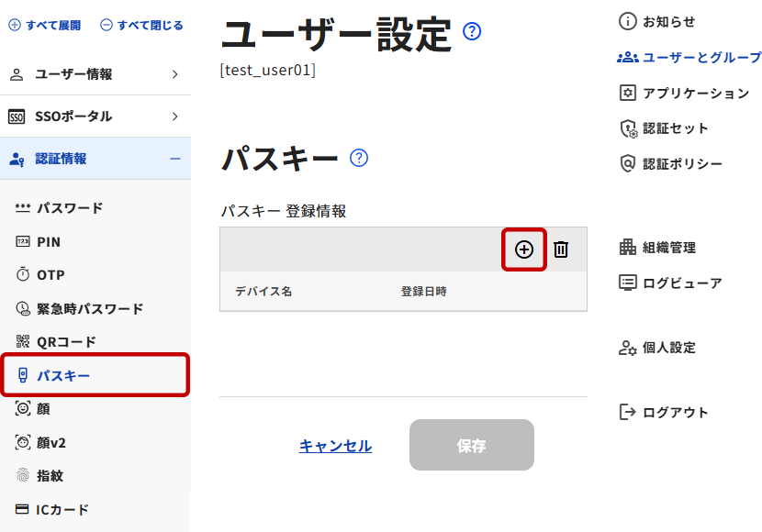Click the キャンセル link

coord(335,446)
